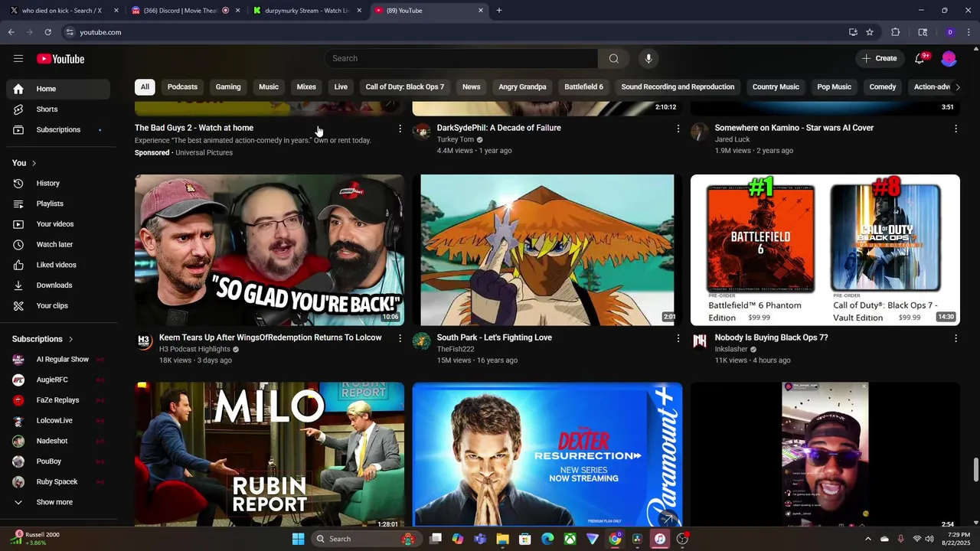
Task: Open Your clips in the sidebar
Action: tap(58, 306)
